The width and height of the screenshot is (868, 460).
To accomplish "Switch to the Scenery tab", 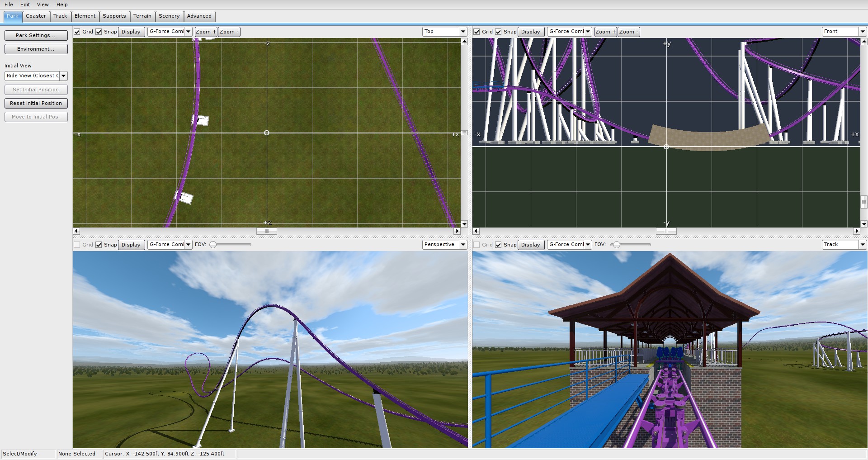I will (169, 16).
